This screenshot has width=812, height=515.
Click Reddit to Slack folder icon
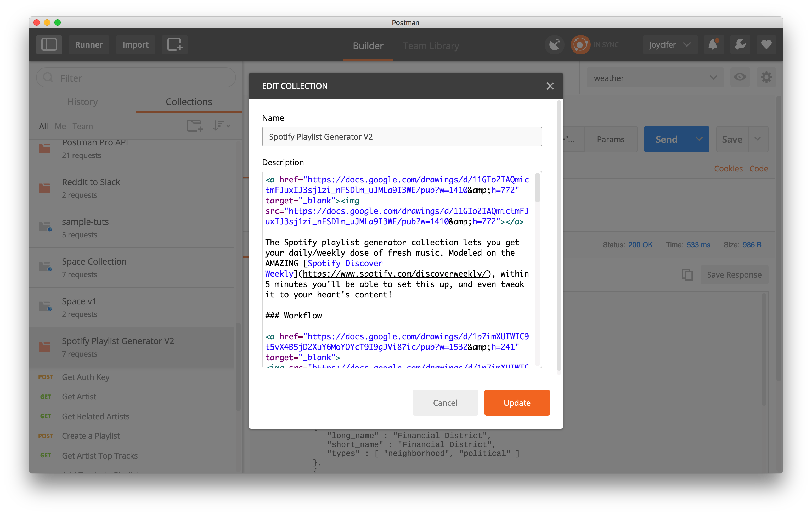[44, 188]
